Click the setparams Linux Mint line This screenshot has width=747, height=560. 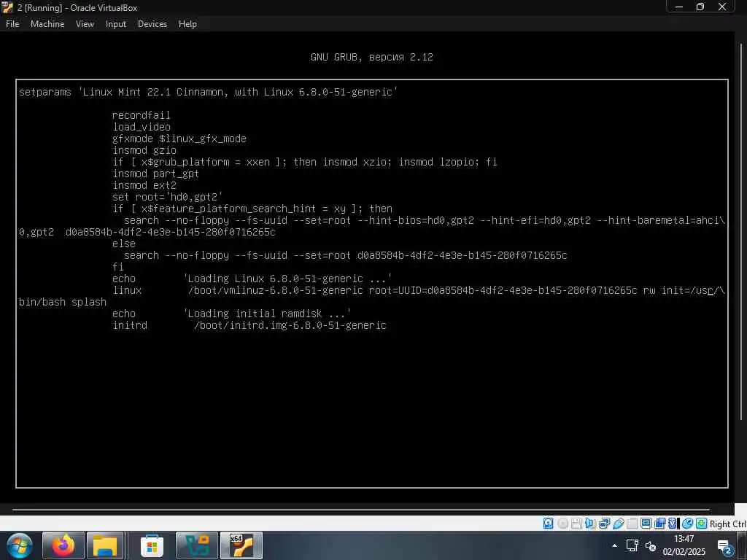coord(208,92)
